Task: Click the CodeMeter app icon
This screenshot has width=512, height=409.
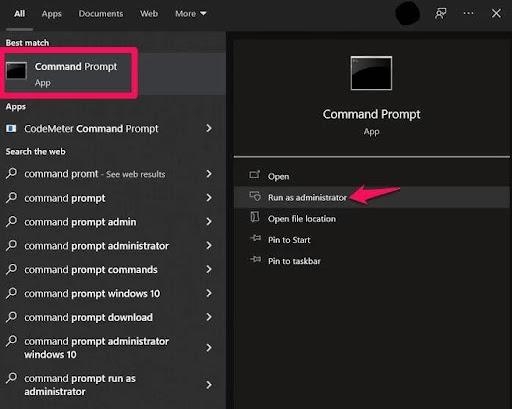Action: [x=11, y=128]
